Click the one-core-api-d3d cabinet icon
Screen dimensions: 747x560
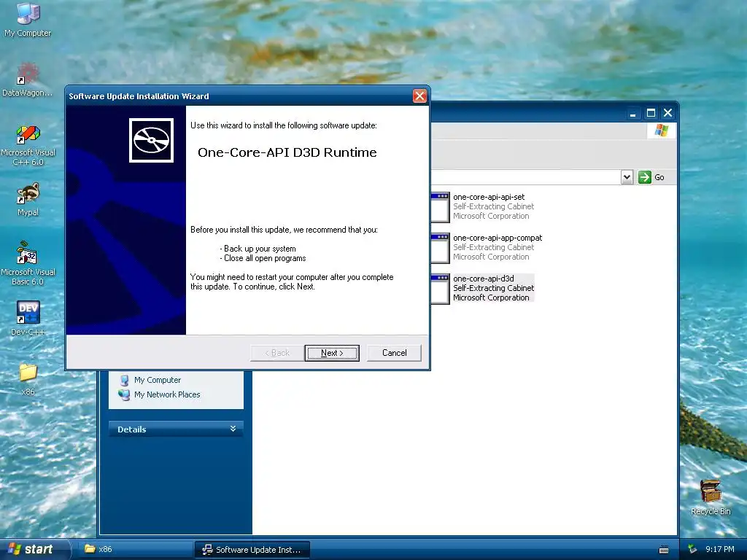[x=440, y=289]
